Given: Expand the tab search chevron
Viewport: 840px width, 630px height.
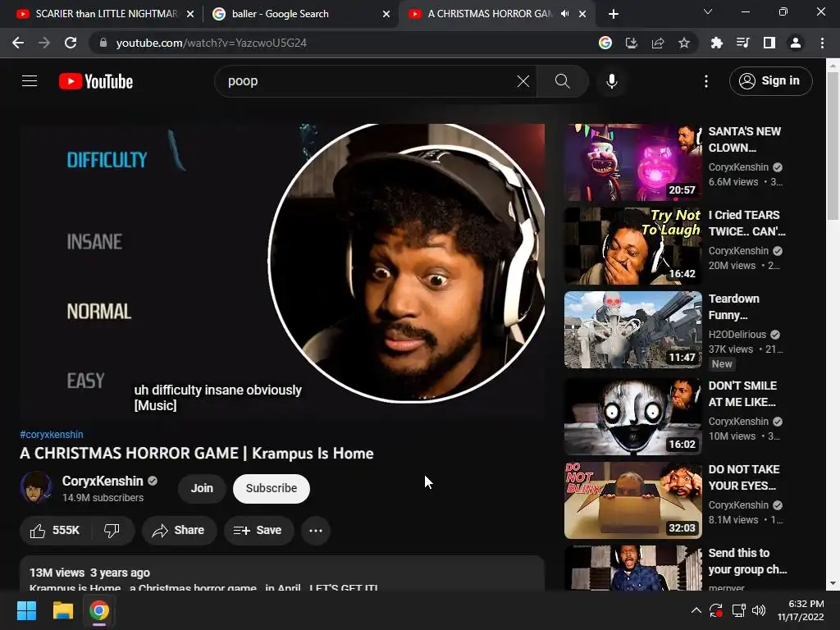Looking at the screenshot, I should point(708,11).
